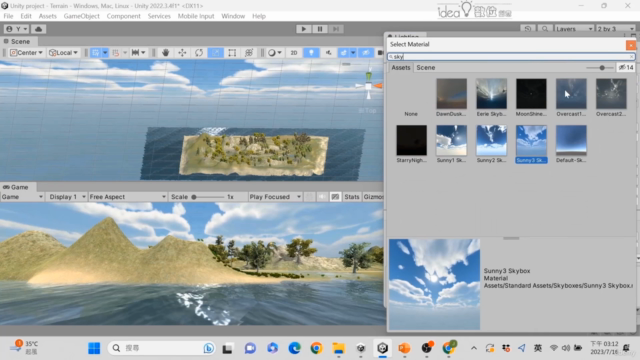Click the snap increment icon

click(136, 53)
